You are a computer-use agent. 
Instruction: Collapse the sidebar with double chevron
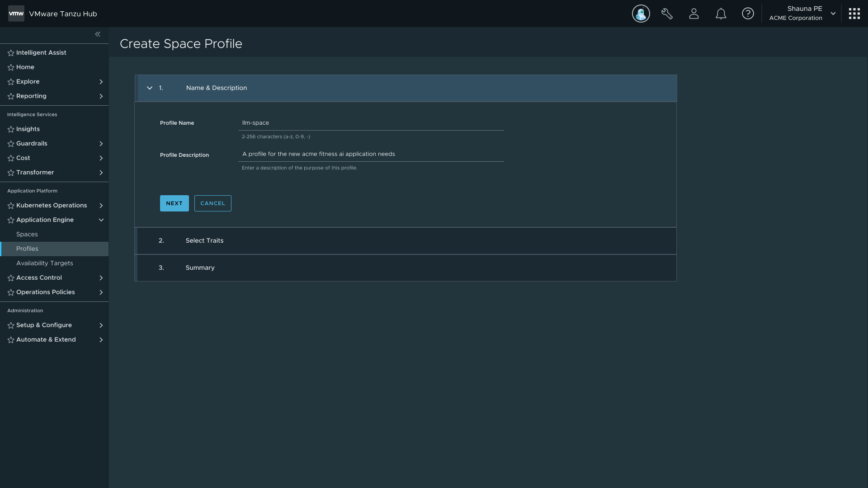point(98,34)
